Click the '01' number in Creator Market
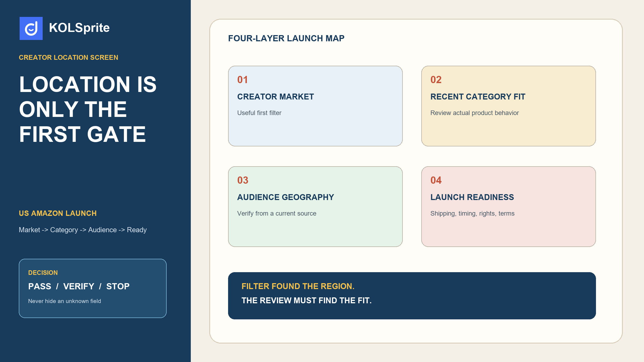 (x=243, y=80)
